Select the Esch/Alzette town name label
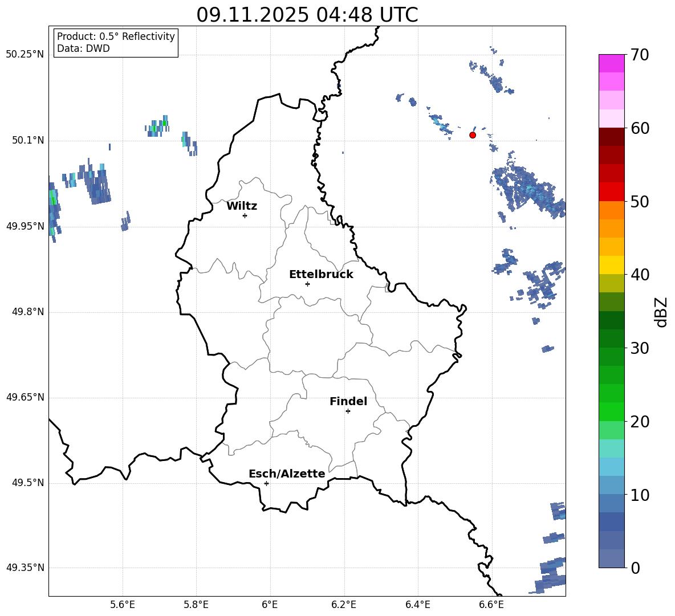This screenshot has height=616, width=675. pyautogui.click(x=287, y=474)
